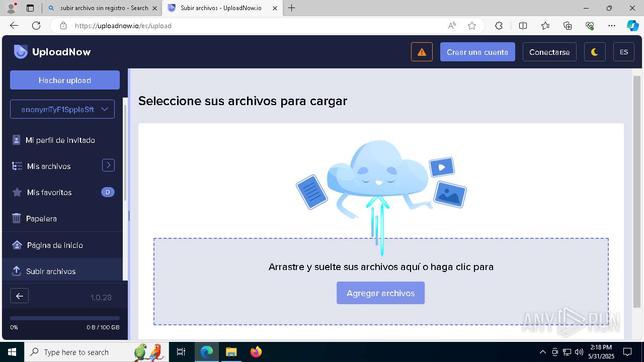The image size is (644, 362).
Task: Open Collections icon in toolbar
Action: click(x=568, y=26)
